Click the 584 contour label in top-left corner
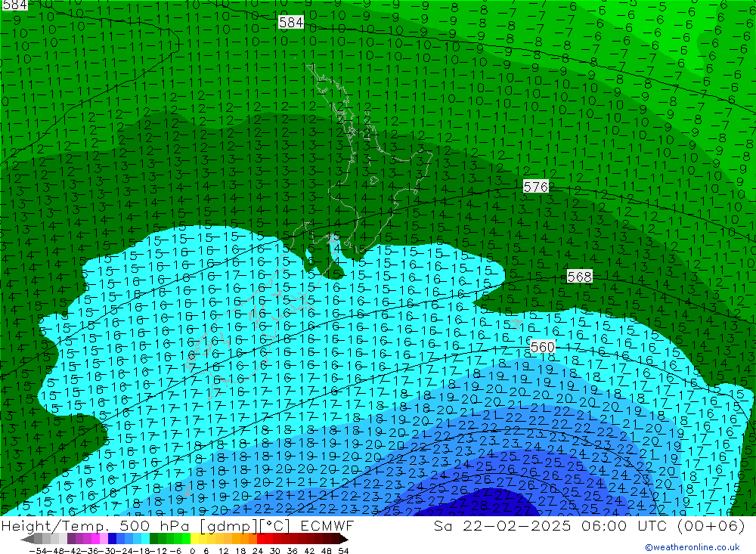This screenshot has width=756, height=554. pyautogui.click(x=14, y=5)
